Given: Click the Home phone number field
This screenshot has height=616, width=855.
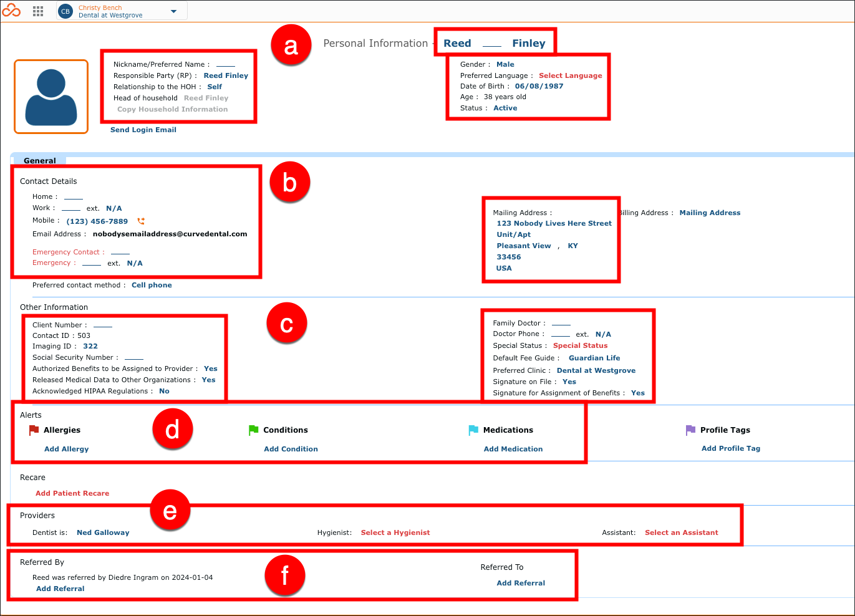Looking at the screenshot, I should tap(74, 196).
